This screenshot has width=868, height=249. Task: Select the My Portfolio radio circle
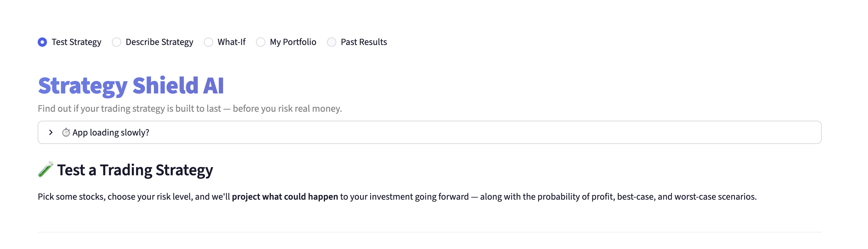(261, 42)
